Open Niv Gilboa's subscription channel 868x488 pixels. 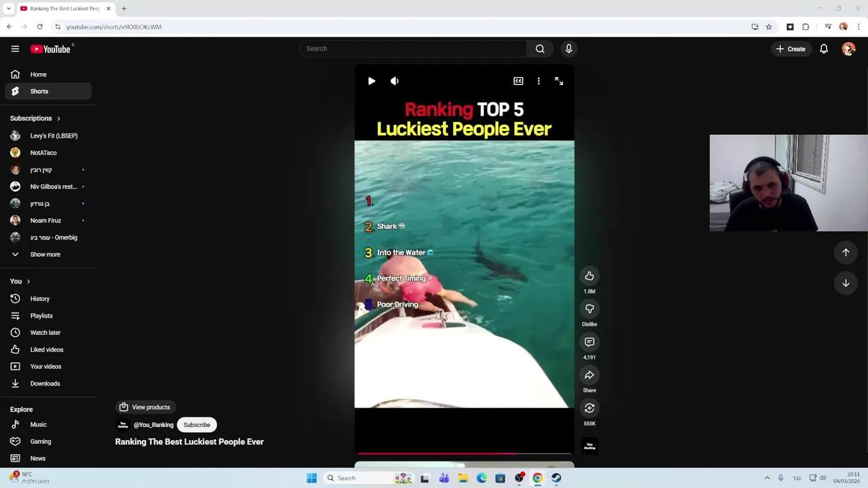click(x=47, y=186)
